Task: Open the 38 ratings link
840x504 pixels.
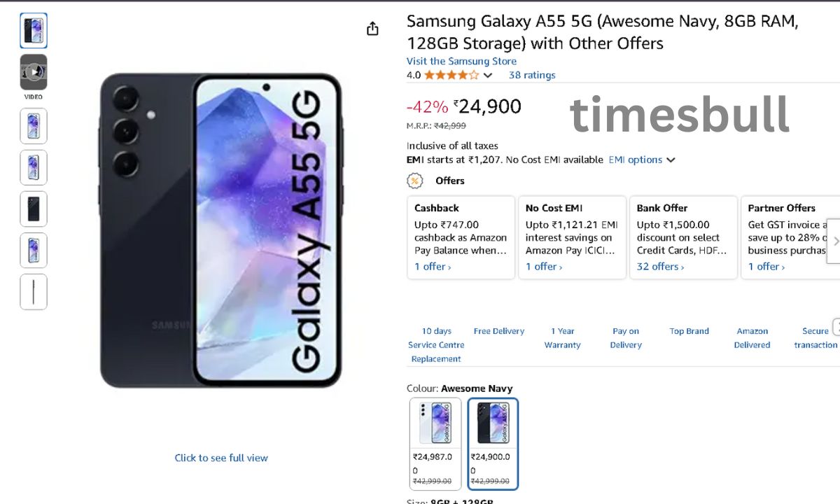Action: [532, 75]
